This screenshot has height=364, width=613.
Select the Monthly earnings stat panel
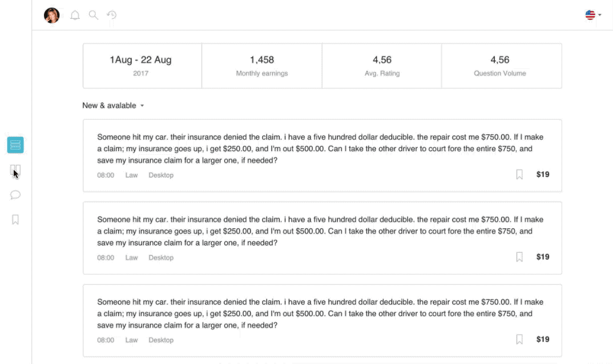[x=262, y=66]
